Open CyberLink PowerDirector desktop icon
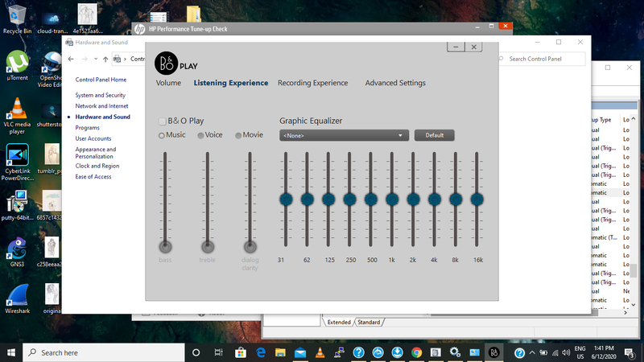 click(17, 162)
